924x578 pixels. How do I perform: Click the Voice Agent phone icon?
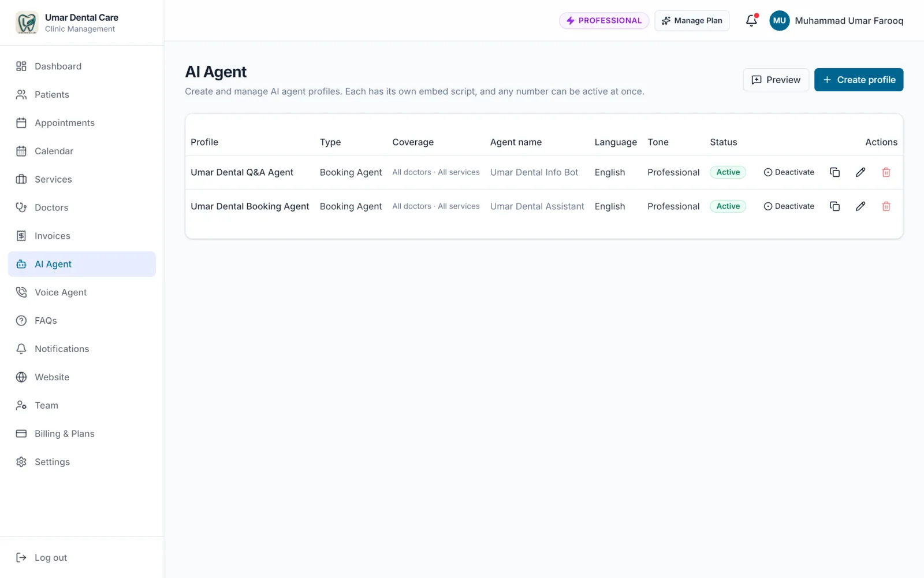click(21, 292)
